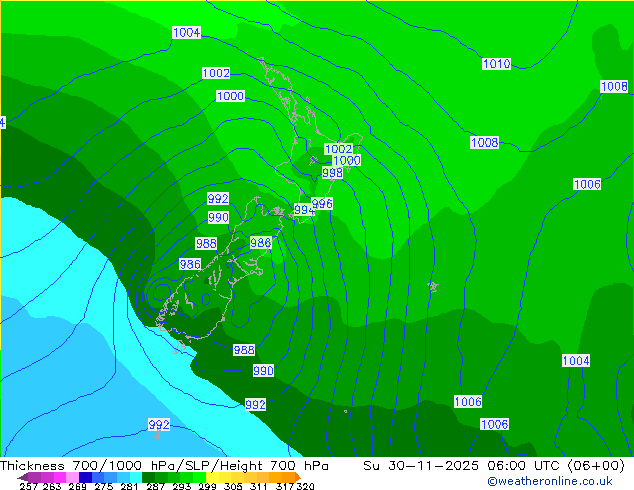634x490 pixels.
Task: Click the 1008 label at the right edge
Action: click(x=614, y=87)
